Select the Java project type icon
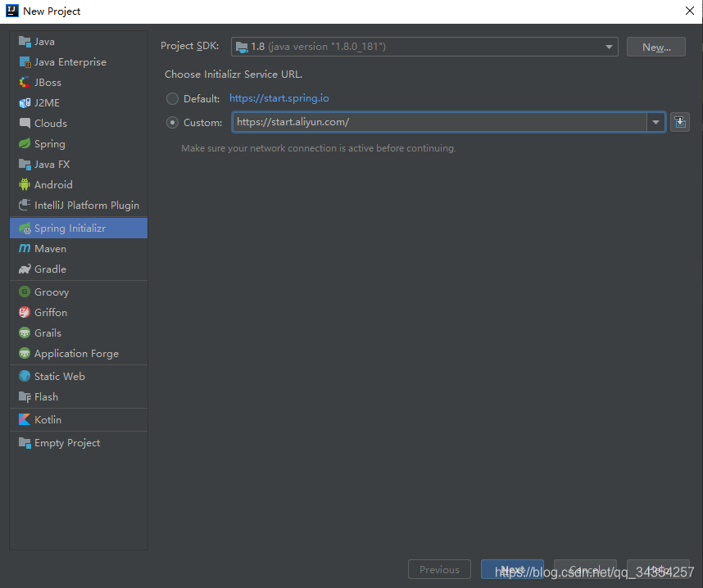Viewport: 703px width, 588px height. (x=25, y=42)
